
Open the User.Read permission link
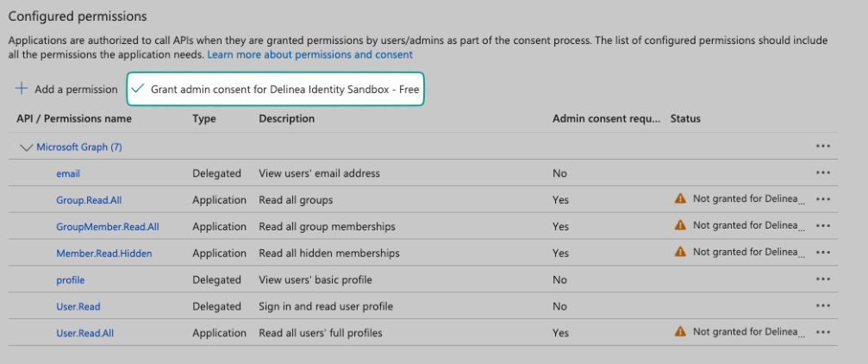pos(78,306)
